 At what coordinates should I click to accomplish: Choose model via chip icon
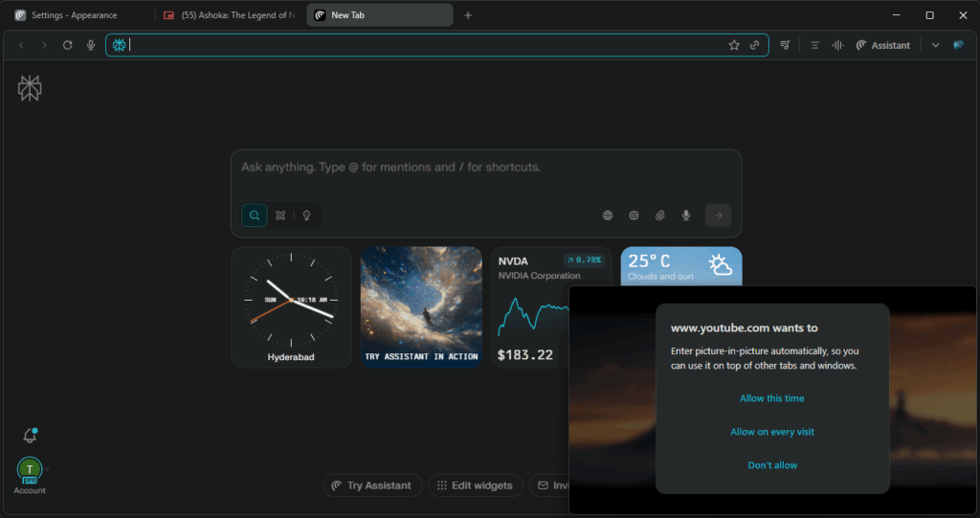pos(634,215)
